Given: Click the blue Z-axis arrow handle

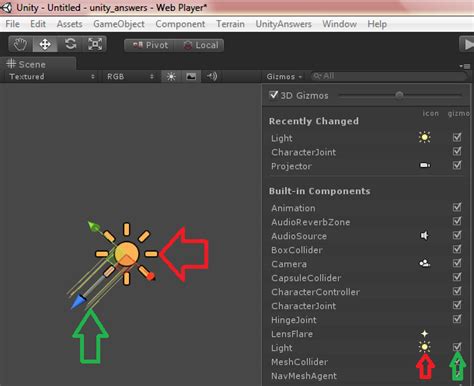Looking at the screenshot, I should point(78,302).
